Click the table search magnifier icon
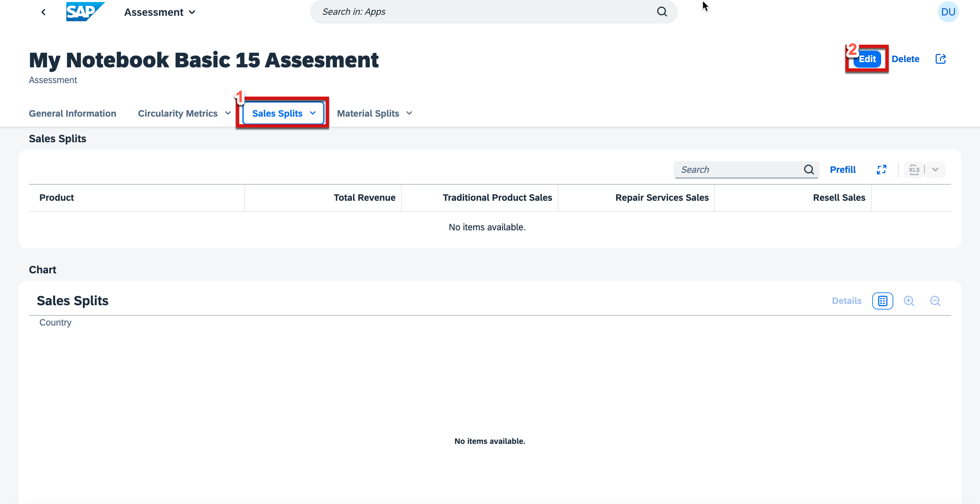 809,170
